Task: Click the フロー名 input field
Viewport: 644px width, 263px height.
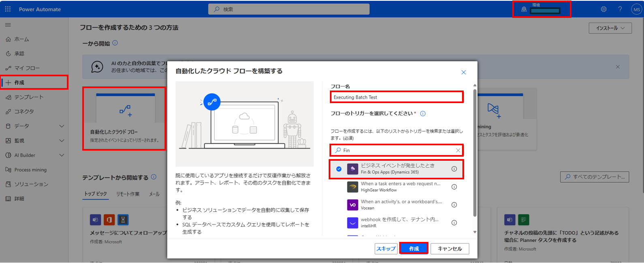Action: pyautogui.click(x=396, y=97)
